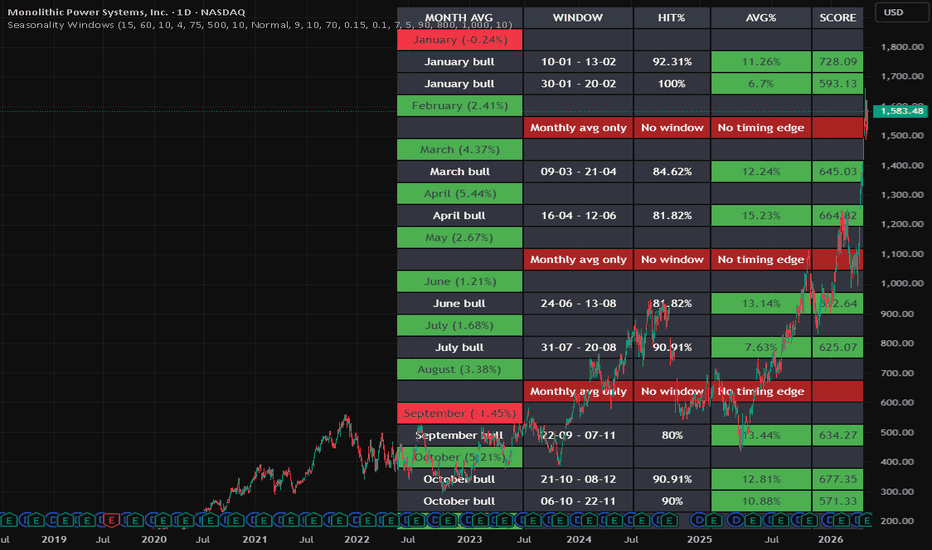The width and height of the screenshot is (932, 550).
Task: Click the 81.82% hit rate in April bull row
Action: point(672,216)
